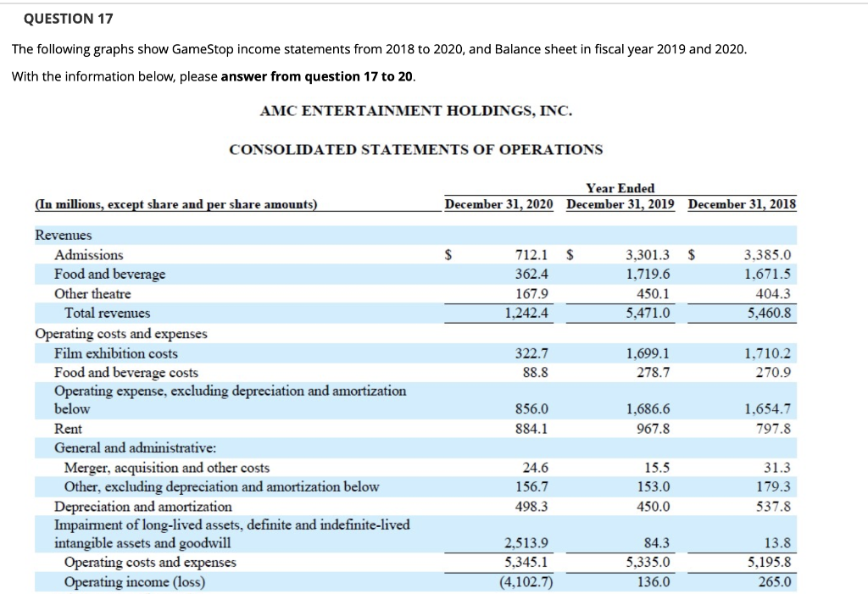Click the 1,699.1 film exhibition costs value
Viewport: 868px width, 594px height.
[x=648, y=353]
